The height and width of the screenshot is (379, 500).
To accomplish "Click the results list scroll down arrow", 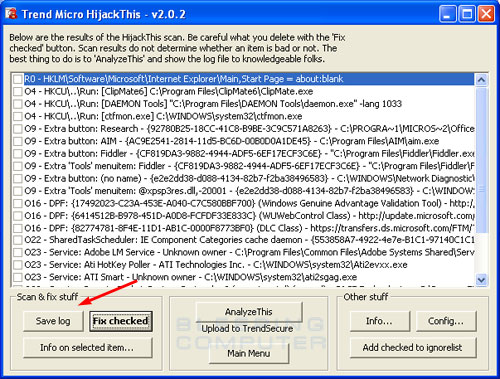I will (481, 280).
